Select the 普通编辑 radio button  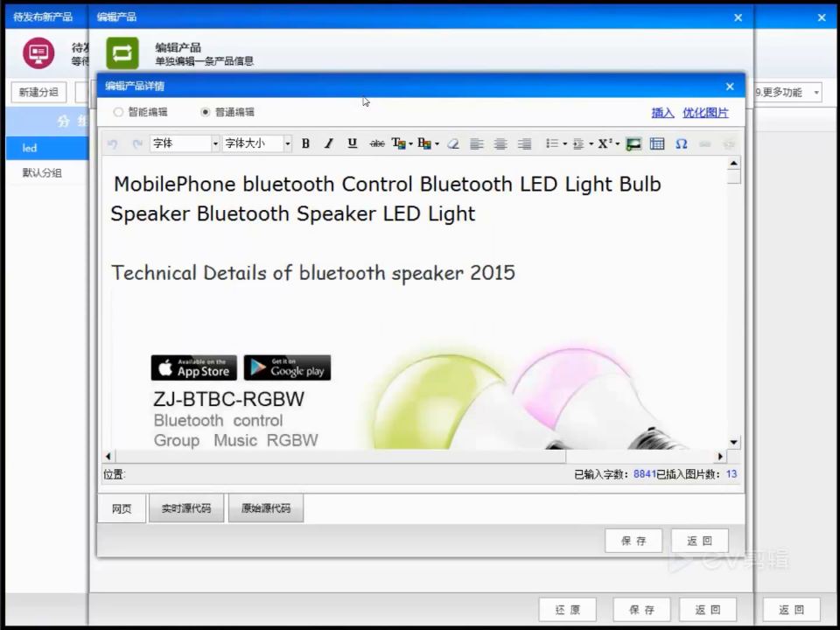[205, 112]
